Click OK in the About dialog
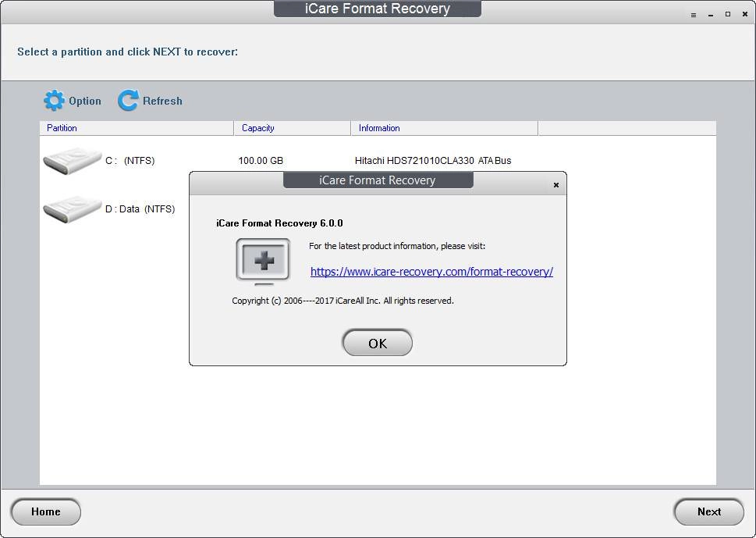The width and height of the screenshot is (756, 538). point(378,343)
